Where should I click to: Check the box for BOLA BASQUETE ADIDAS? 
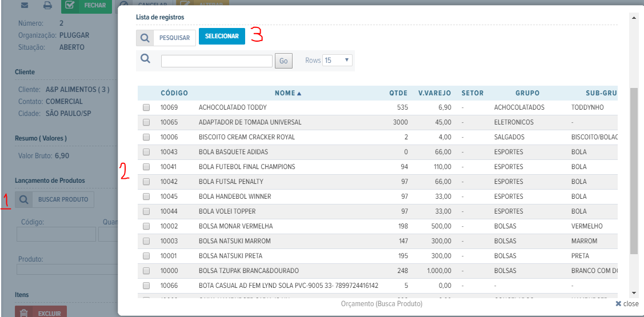(x=146, y=152)
